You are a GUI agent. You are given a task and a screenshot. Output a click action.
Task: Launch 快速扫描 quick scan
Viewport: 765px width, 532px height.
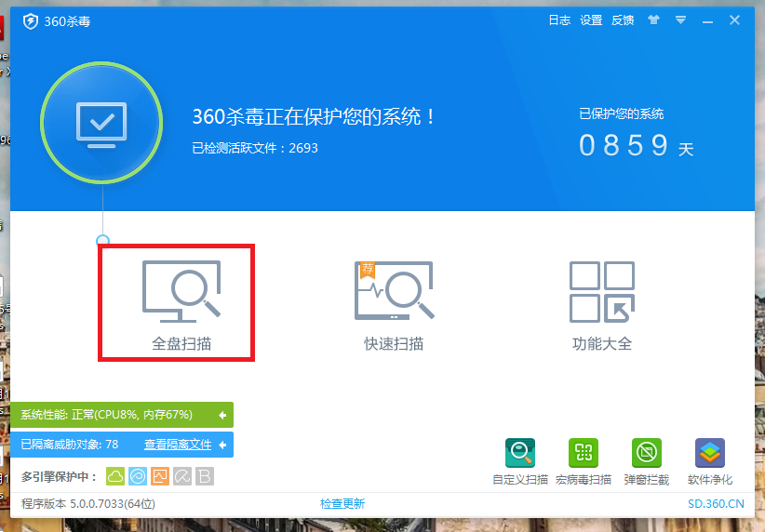coord(394,302)
